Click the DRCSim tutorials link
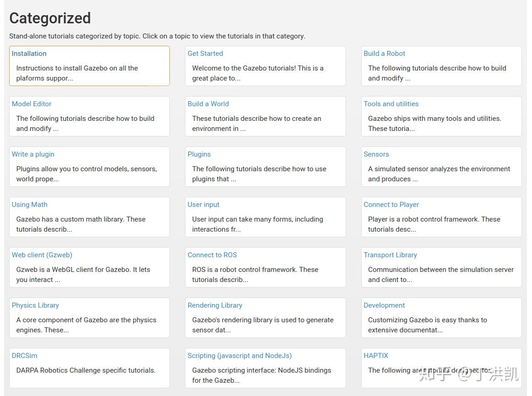Viewport: 532px width, 396px height. pos(24,356)
